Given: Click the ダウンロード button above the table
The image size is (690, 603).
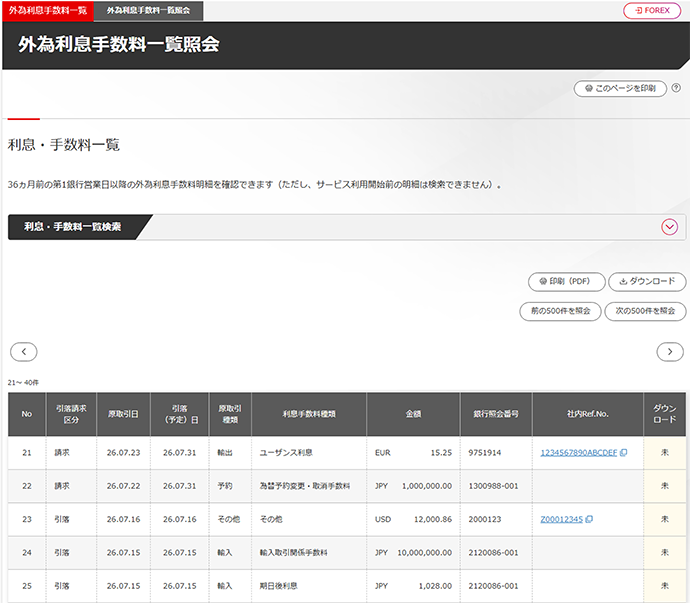Looking at the screenshot, I should [647, 282].
